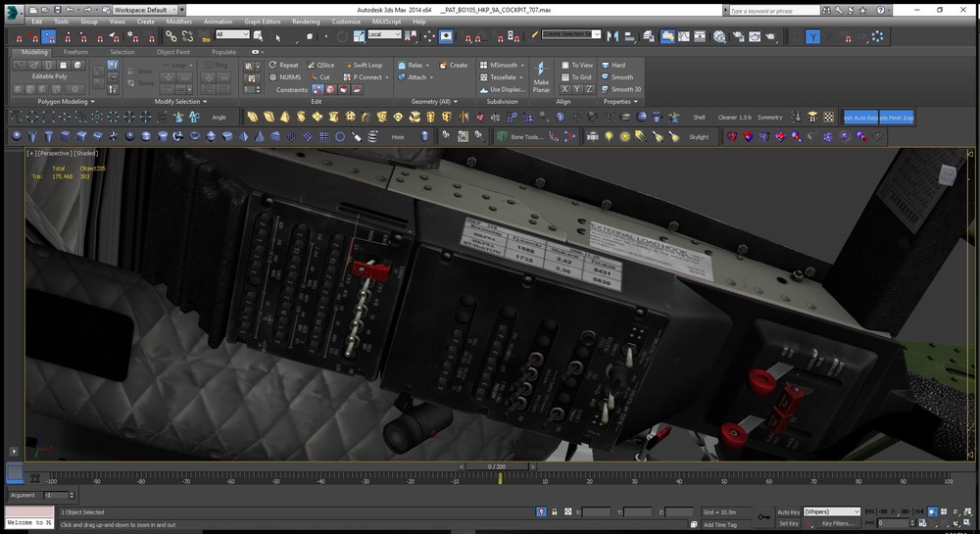Switch to the Freeform ribbon tab
Image resolution: width=980 pixels, height=534 pixels.
coord(75,52)
